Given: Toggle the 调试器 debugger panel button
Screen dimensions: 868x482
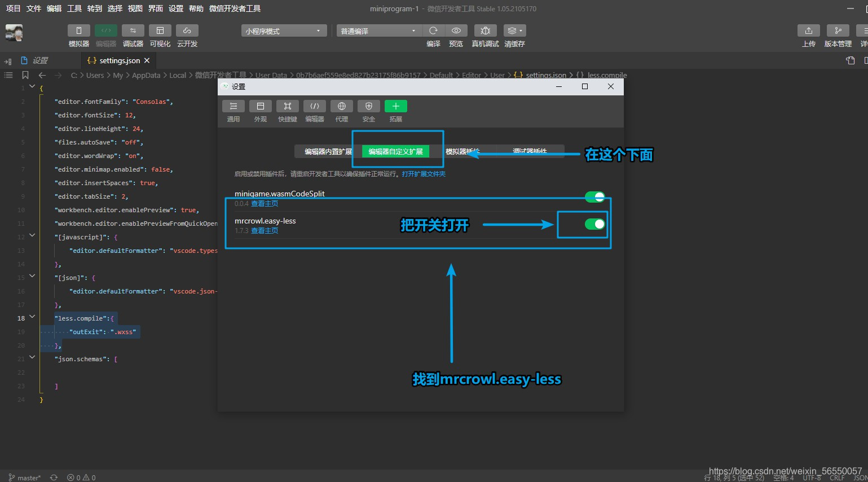Looking at the screenshot, I should point(133,30).
